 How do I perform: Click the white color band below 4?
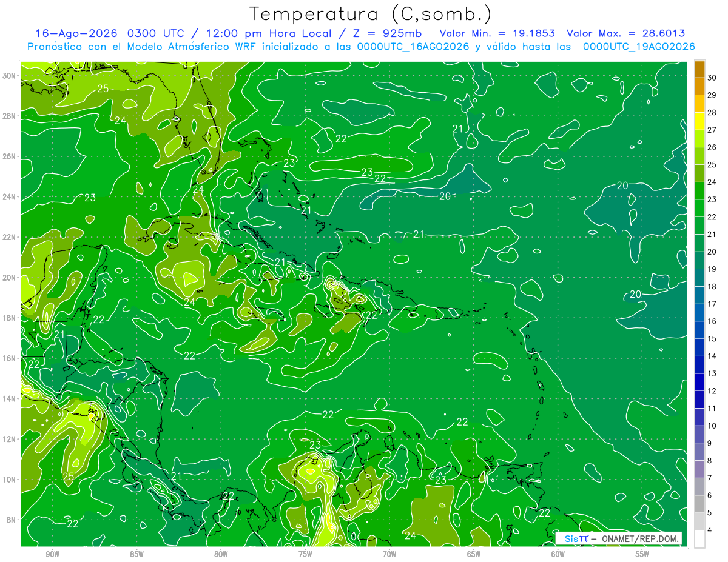pos(699,539)
